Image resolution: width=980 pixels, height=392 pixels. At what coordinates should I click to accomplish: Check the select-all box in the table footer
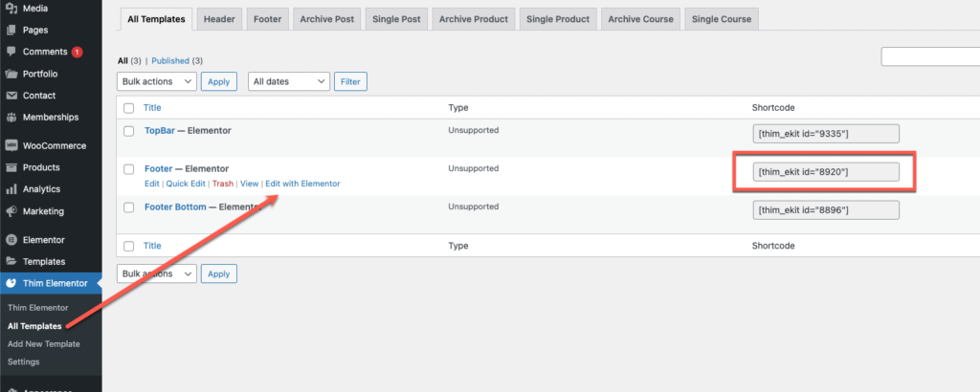click(129, 246)
